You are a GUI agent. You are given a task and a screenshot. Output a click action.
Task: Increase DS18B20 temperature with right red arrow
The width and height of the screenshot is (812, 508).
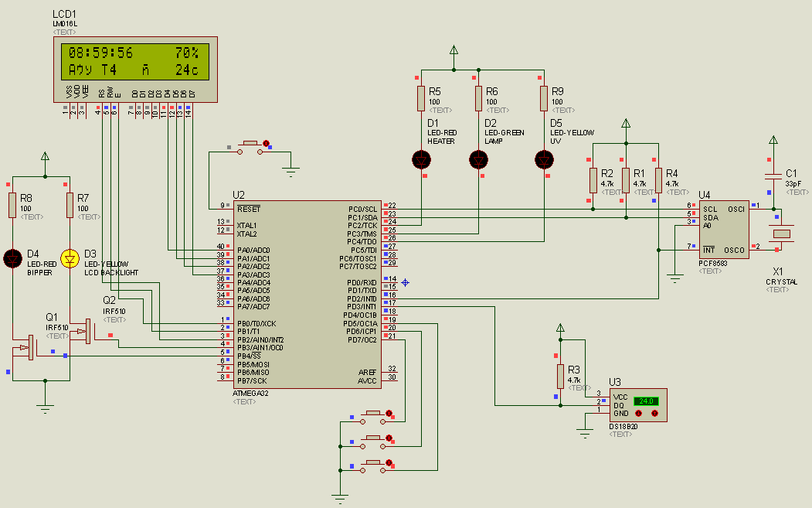coord(654,413)
